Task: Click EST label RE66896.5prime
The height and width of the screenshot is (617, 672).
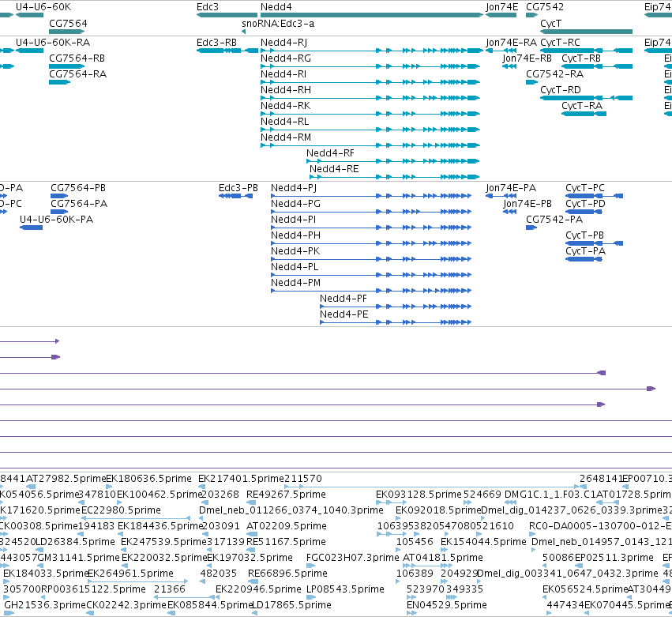Action: click(287, 574)
